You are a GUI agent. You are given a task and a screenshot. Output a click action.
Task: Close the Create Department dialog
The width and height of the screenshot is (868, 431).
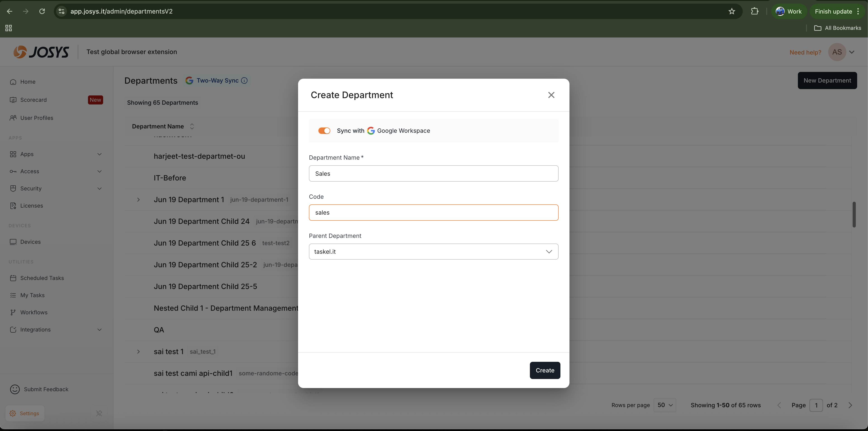point(551,95)
